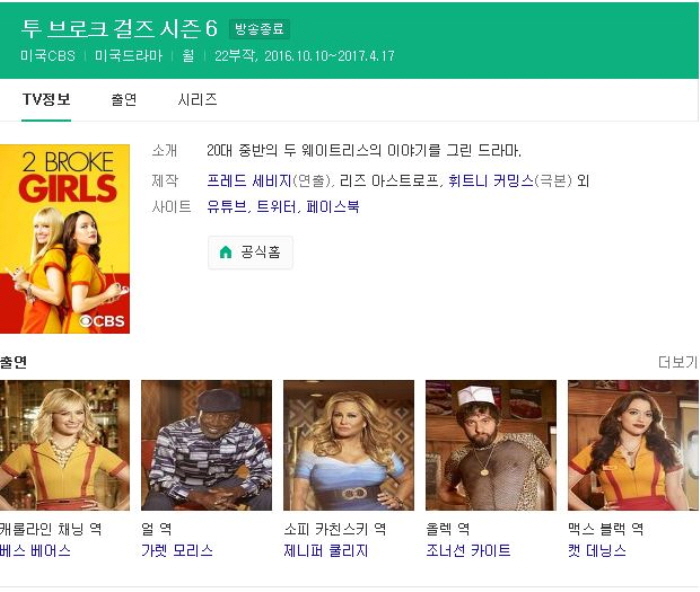Click the home icon in 공식홈 button
This screenshot has width=700, height=592.
tap(225, 252)
